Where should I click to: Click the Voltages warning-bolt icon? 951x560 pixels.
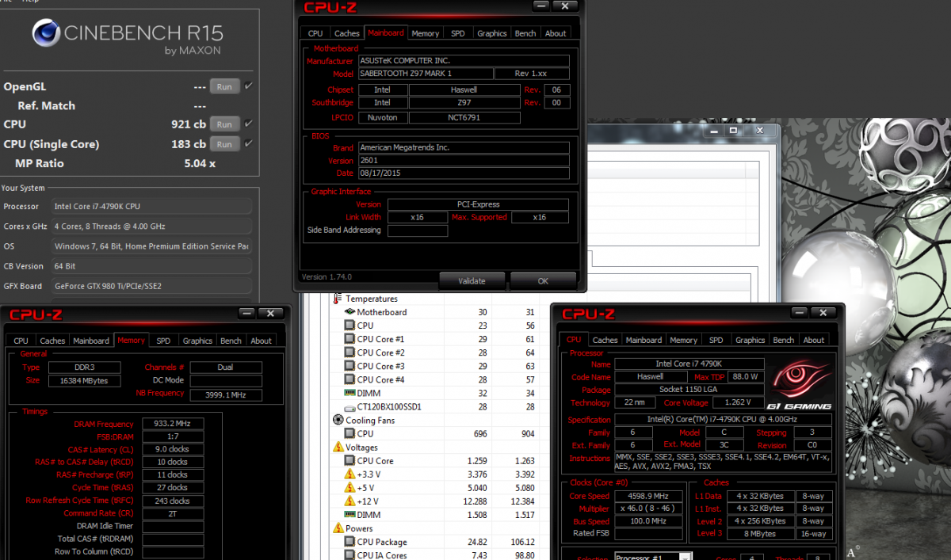point(337,447)
